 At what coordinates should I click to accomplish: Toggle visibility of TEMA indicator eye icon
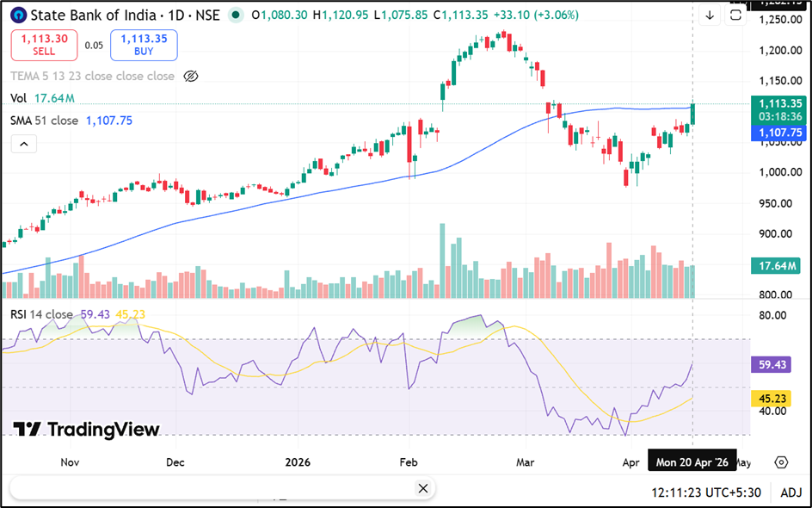[191, 76]
